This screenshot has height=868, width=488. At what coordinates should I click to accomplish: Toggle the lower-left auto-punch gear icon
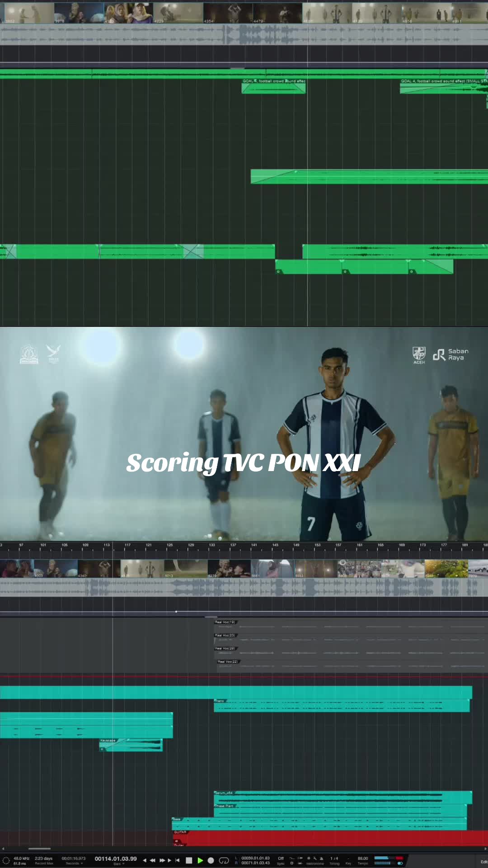tap(292, 863)
